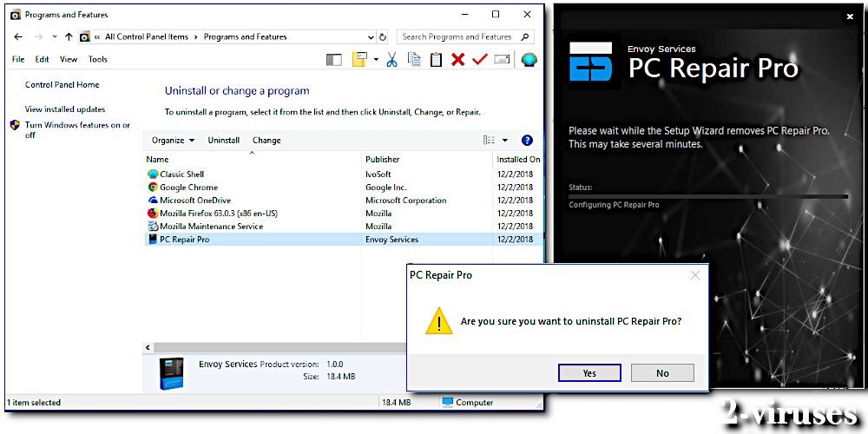868x434 pixels.
Task: Select the Google Chrome entry
Action: tap(188, 187)
